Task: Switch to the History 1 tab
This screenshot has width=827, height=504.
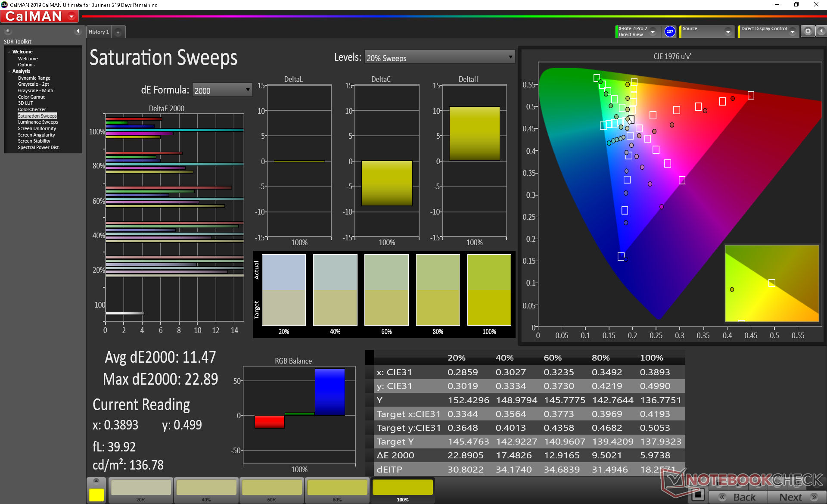Action: click(x=99, y=32)
